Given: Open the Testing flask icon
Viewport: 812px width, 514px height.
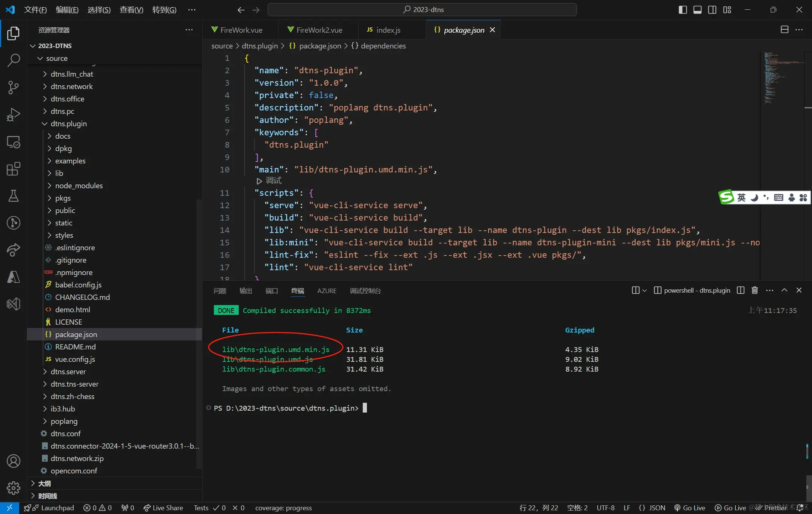Looking at the screenshot, I should tap(14, 196).
